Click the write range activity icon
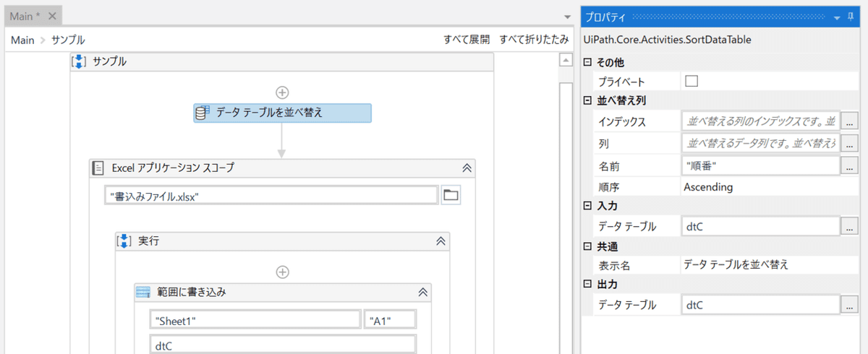Viewport: 868px width, 354px height. coord(144,293)
